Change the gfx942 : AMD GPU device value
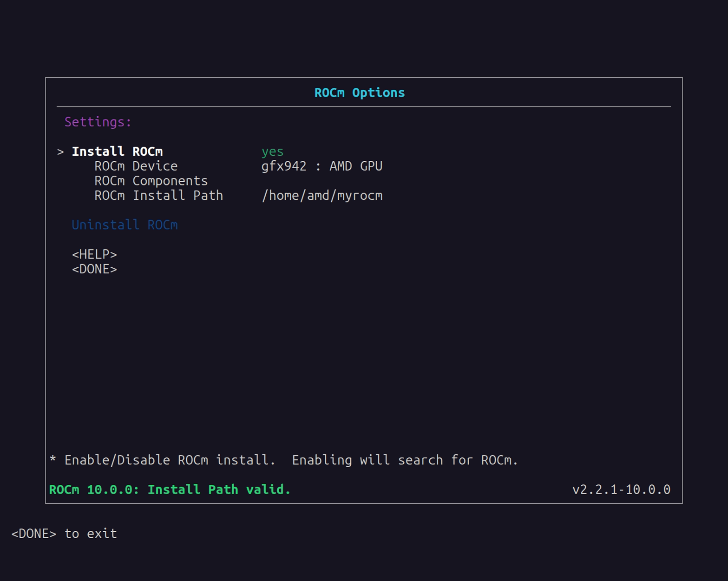 [x=322, y=166]
